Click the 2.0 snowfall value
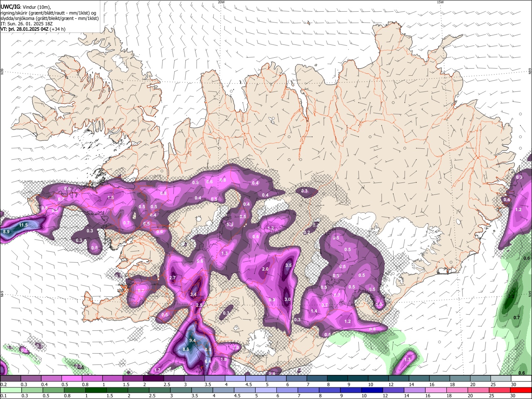This screenshot has height=399, width=532. click(265, 269)
